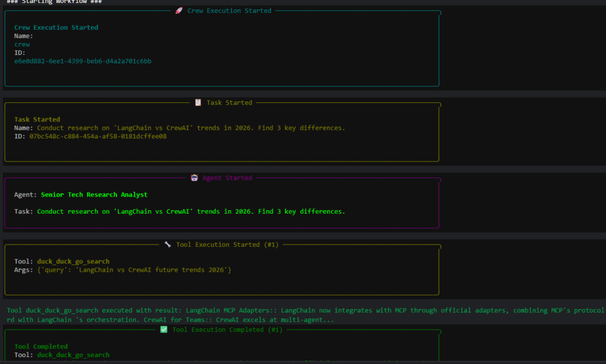Click the wrench icon beside Tool Execution Started
Viewport: 606px width, 364px height.
167,244
